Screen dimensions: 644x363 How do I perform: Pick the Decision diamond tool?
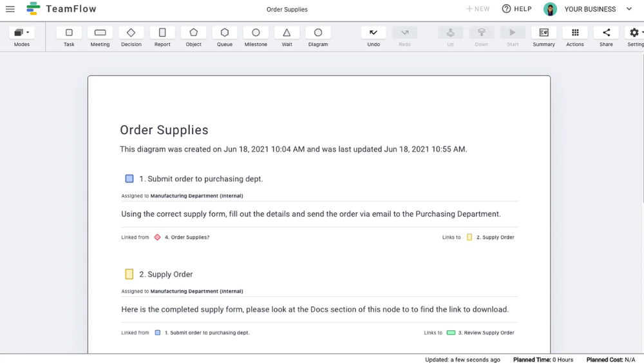pyautogui.click(x=131, y=33)
